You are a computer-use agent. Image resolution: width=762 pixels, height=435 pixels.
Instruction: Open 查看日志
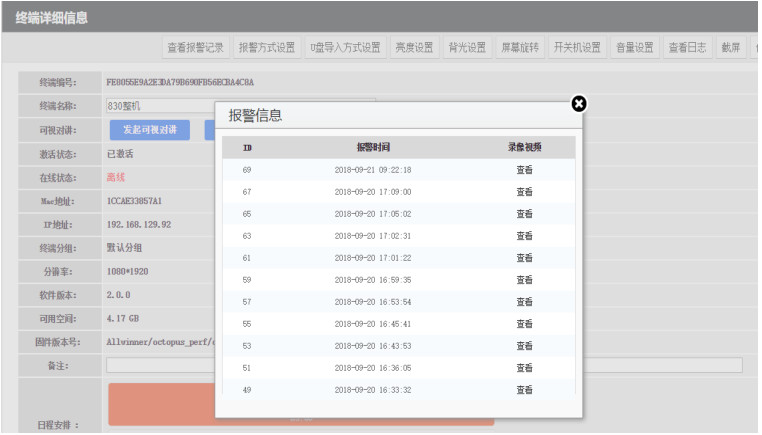click(x=688, y=48)
